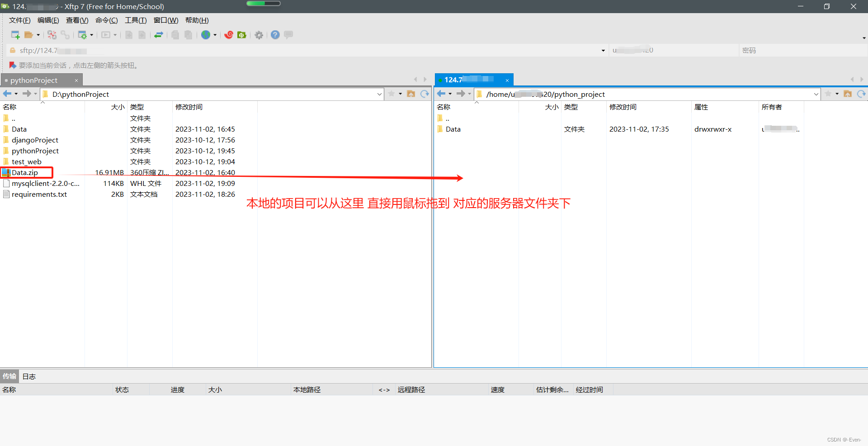Click the sftp address bar field
Image resolution: width=868 pixels, height=446 pixels.
[x=307, y=50]
